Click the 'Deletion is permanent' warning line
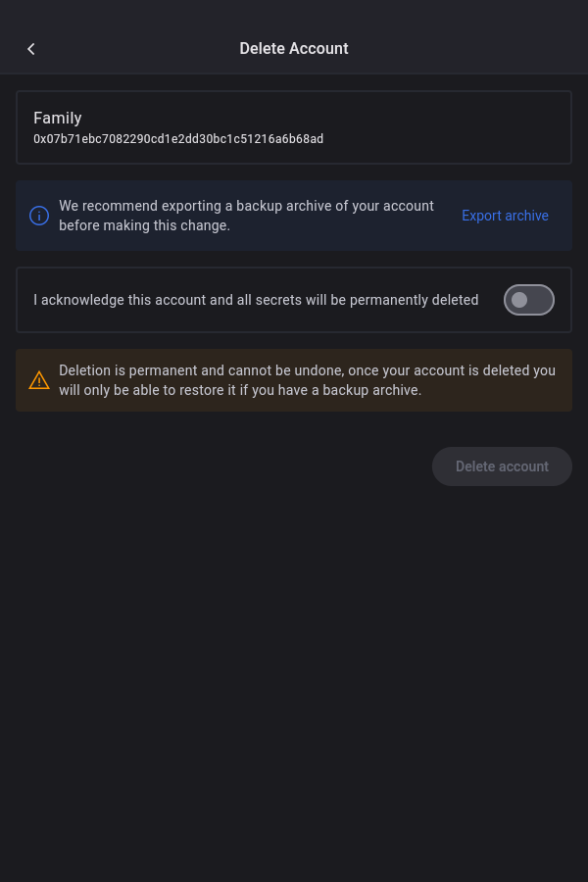The image size is (588, 882). [307, 370]
